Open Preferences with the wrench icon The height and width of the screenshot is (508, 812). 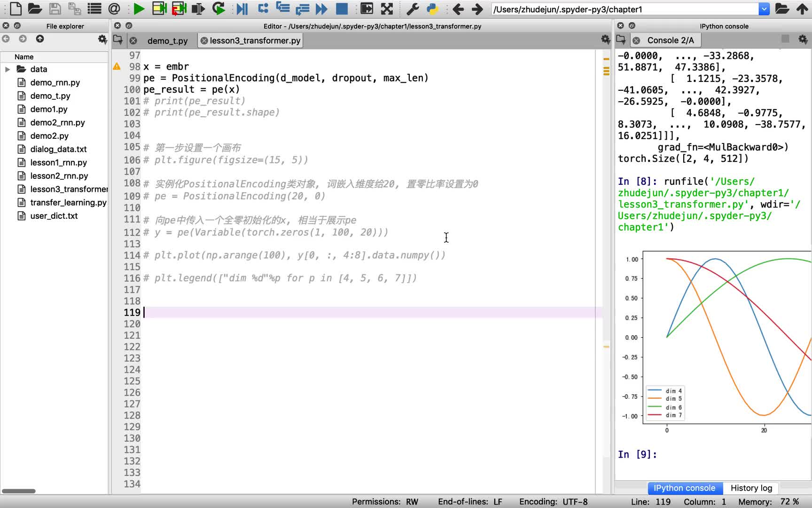[x=412, y=8]
